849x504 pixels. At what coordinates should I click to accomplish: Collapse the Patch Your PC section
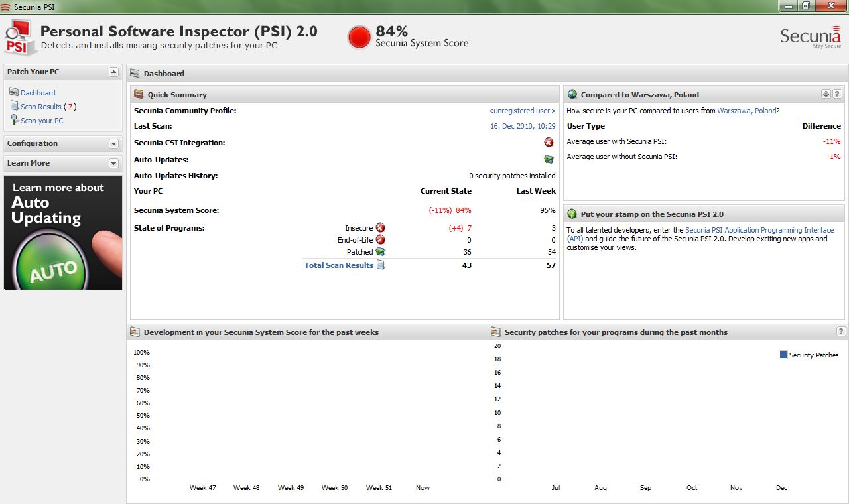[x=113, y=72]
